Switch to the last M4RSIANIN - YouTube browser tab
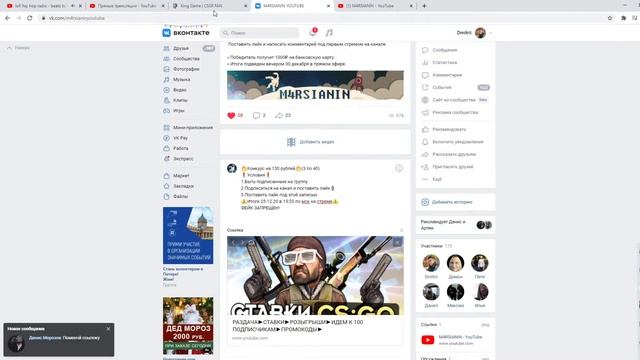640x360 pixels. pos(375,6)
